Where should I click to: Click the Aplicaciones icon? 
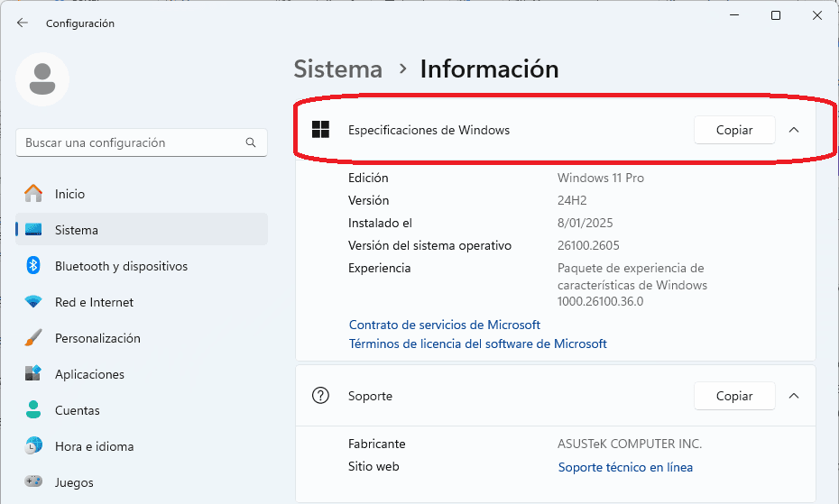(33, 373)
